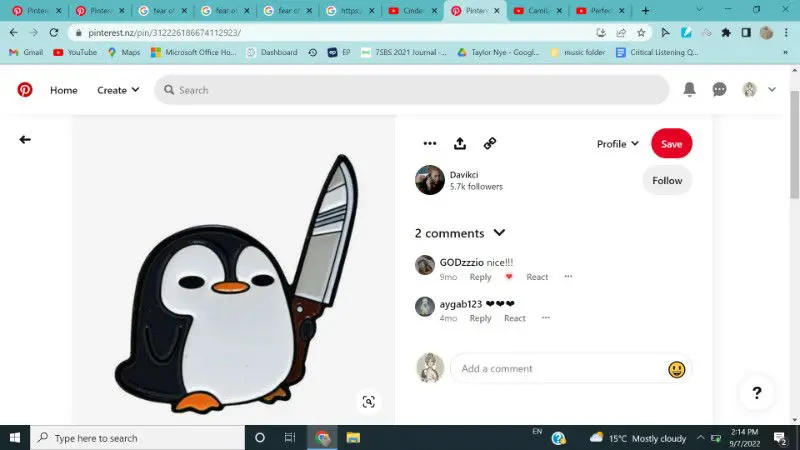The image size is (800, 450).
Task: Collapse the 2 comments section
Action: (499, 233)
